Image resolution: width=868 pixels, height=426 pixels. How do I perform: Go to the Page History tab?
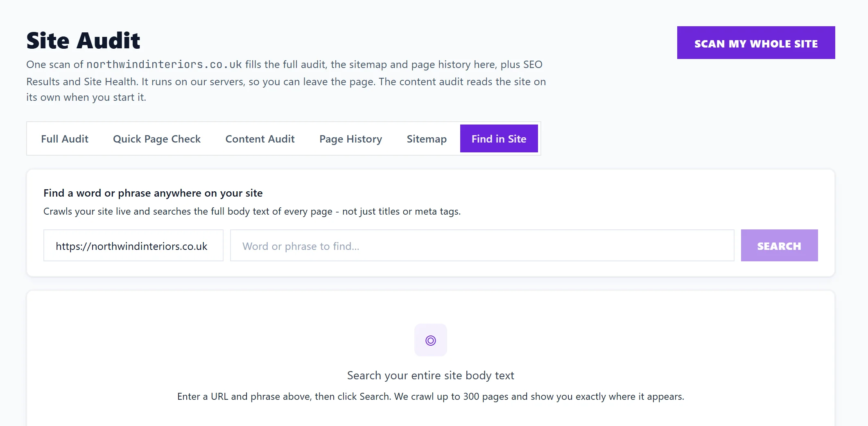pos(351,139)
